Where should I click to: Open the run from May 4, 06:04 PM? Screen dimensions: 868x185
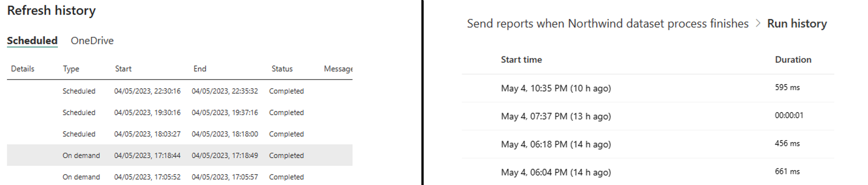tap(556, 171)
